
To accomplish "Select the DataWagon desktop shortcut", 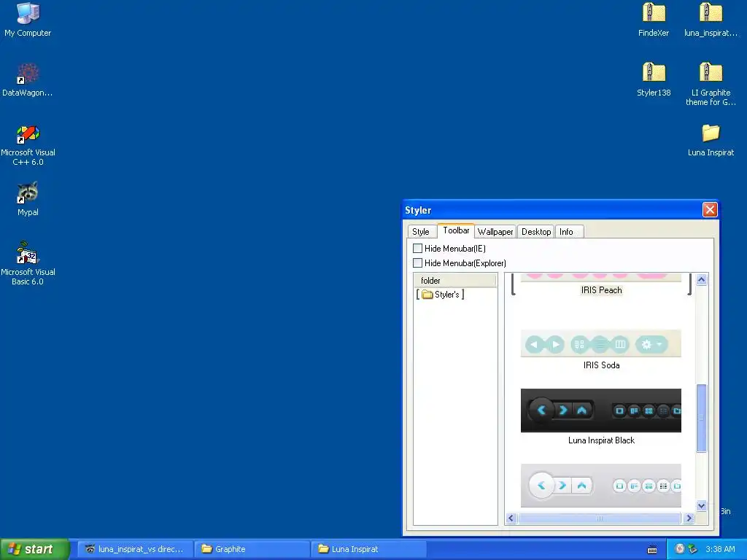I will pos(28,79).
